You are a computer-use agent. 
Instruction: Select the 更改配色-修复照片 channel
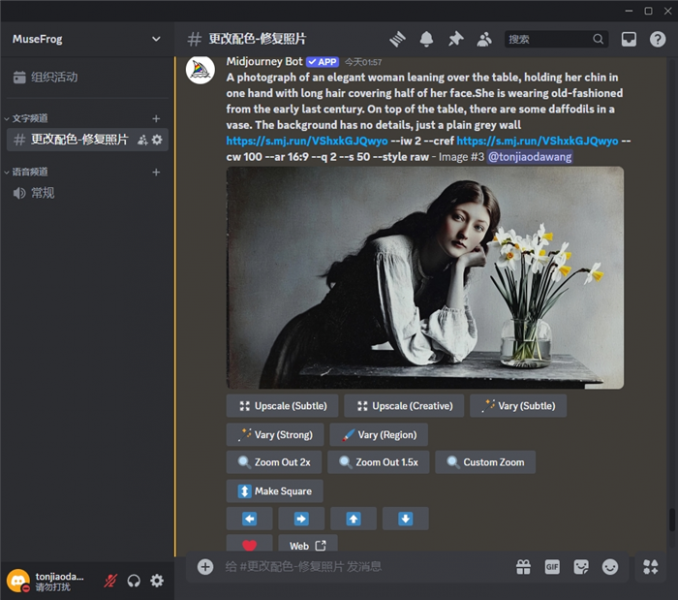87,140
